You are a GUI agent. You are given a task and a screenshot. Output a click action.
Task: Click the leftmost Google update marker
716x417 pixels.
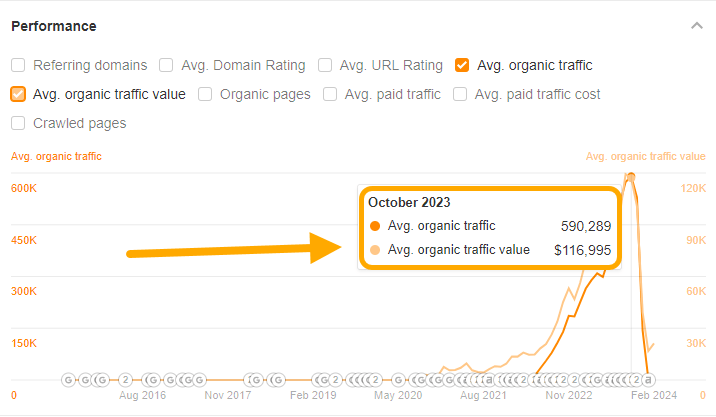point(68,380)
